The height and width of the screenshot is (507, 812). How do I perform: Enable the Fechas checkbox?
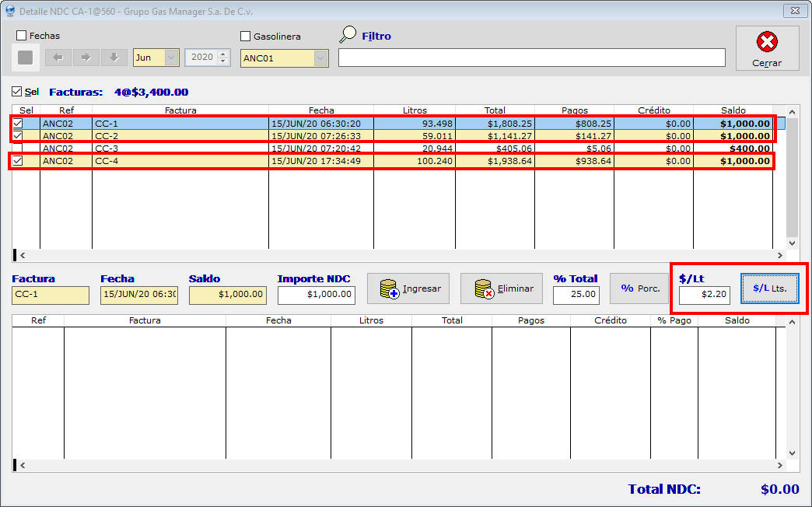click(22, 36)
